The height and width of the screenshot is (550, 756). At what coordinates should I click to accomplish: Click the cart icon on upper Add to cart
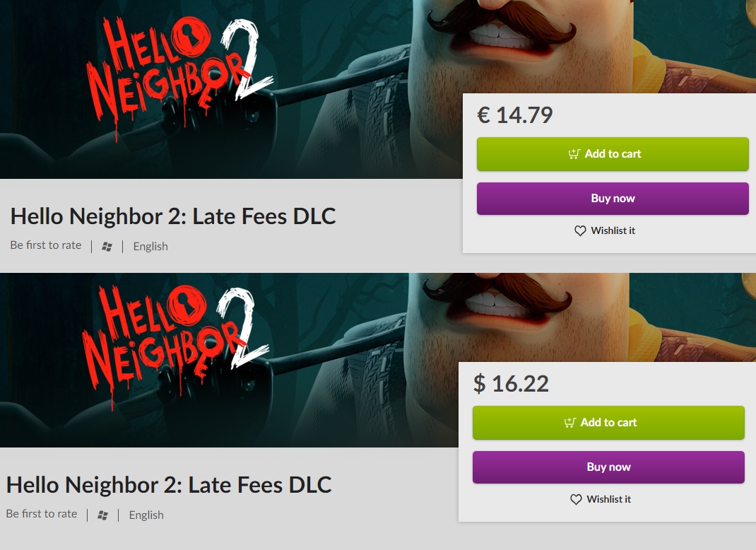(574, 154)
